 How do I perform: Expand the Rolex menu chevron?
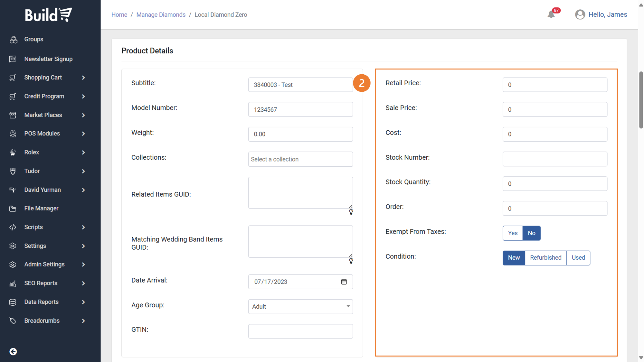pos(83,153)
